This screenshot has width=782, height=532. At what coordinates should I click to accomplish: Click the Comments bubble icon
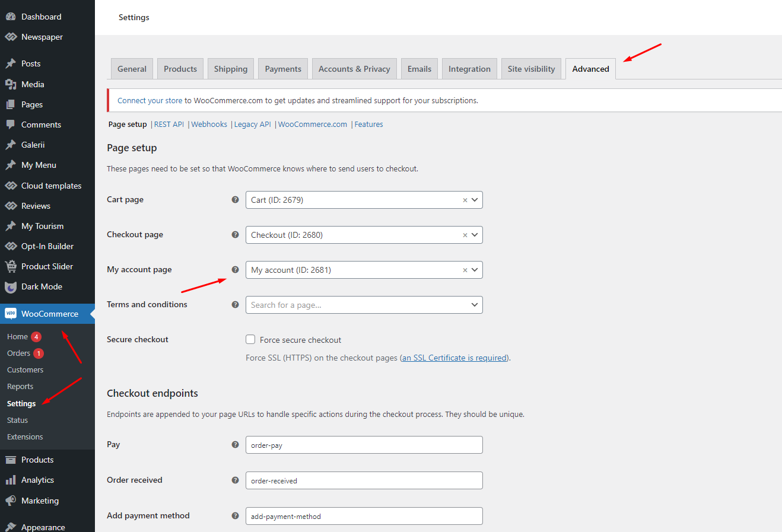tap(11, 125)
